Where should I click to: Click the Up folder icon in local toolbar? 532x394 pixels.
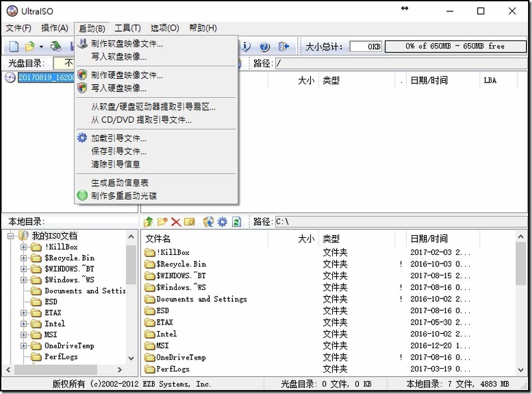(x=148, y=222)
